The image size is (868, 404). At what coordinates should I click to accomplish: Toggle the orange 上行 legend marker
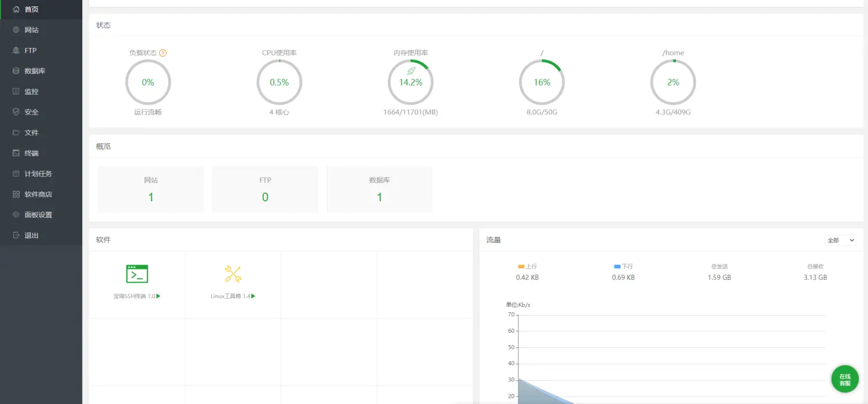tap(521, 266)
